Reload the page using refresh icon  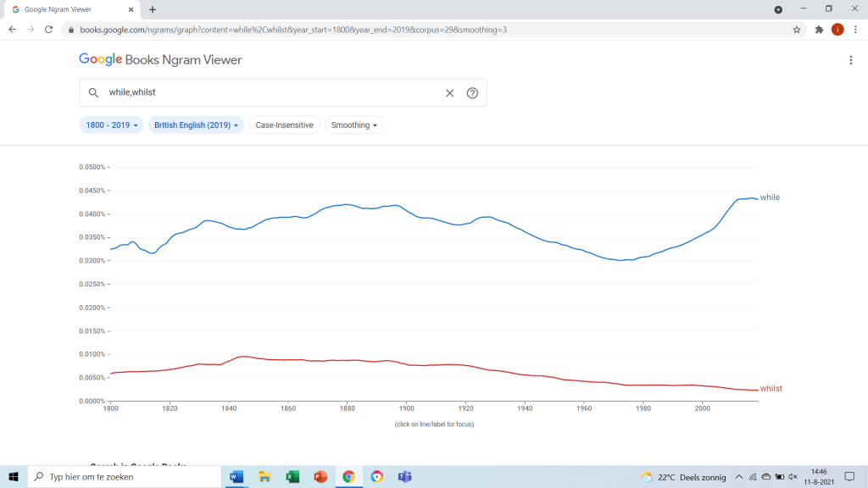click(x=50, y=30)
